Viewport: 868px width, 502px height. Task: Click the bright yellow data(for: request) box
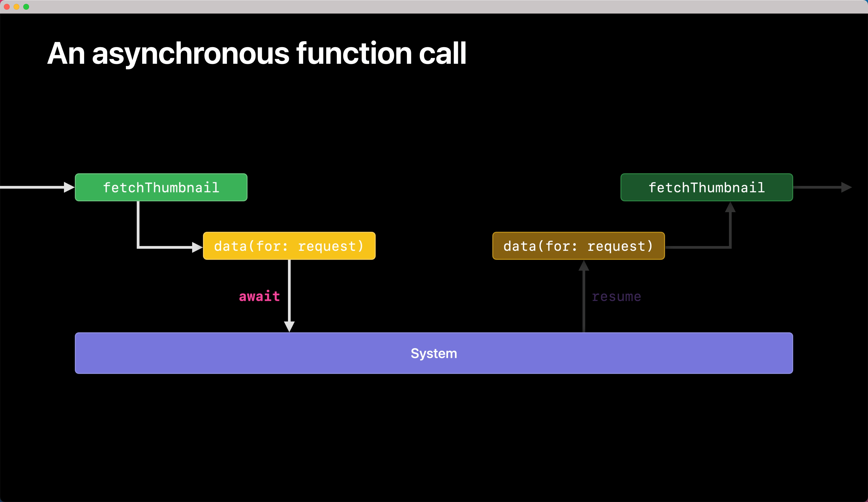click(289, 246)
